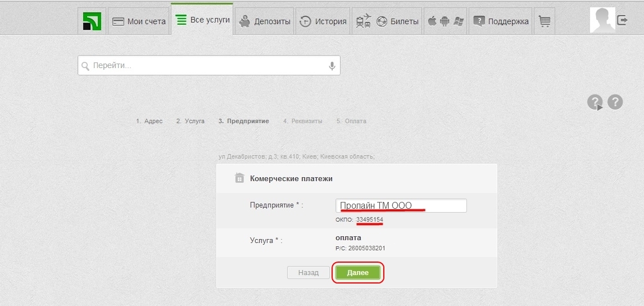Click the card icon on Мои счета
The height and width of the screenshot is (306, 644).
tap(118, 22)
